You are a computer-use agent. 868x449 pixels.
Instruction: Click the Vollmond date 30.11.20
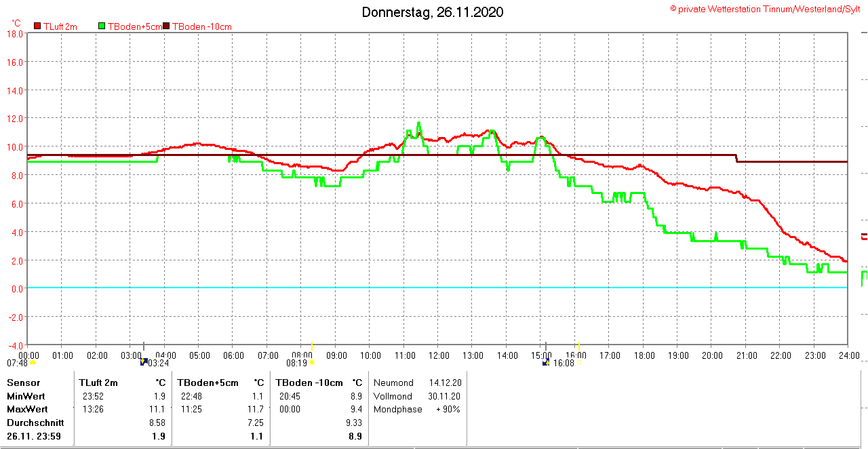click(444, 396)
